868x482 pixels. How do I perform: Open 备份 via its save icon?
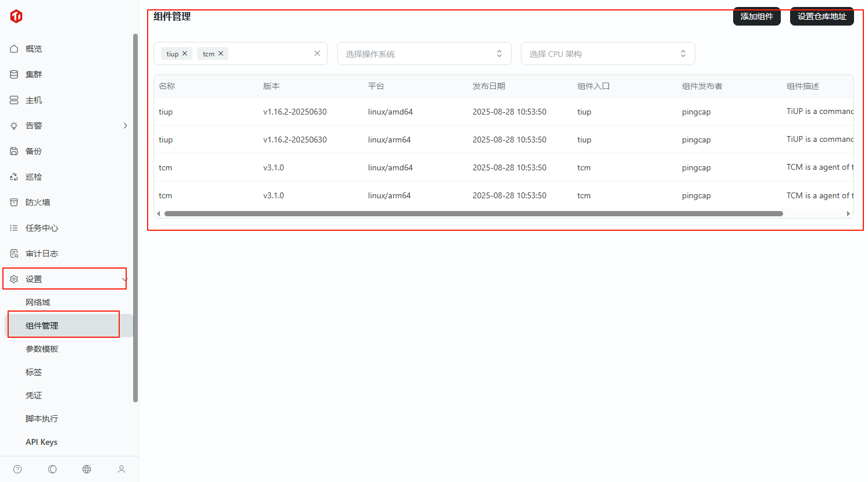pyautogui.click(x=14, y=151)
